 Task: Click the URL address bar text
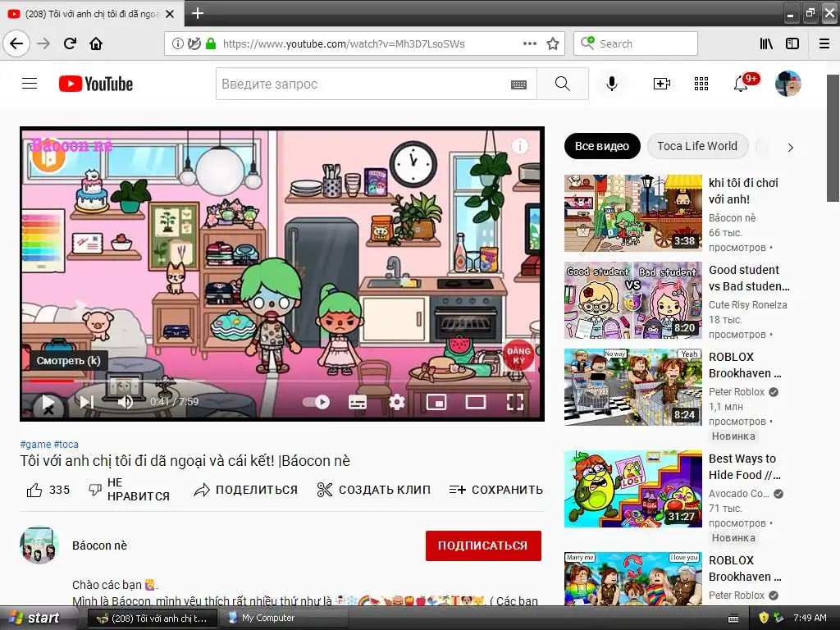pos(344,44)
